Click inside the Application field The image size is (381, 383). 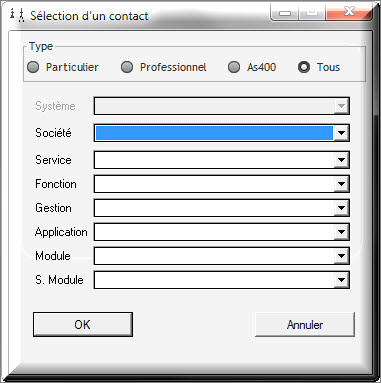[x=214, y=232]
